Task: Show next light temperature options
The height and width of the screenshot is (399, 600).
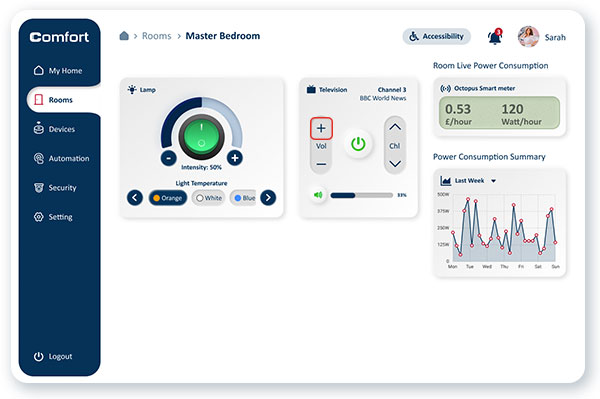Action: point(268,197)
